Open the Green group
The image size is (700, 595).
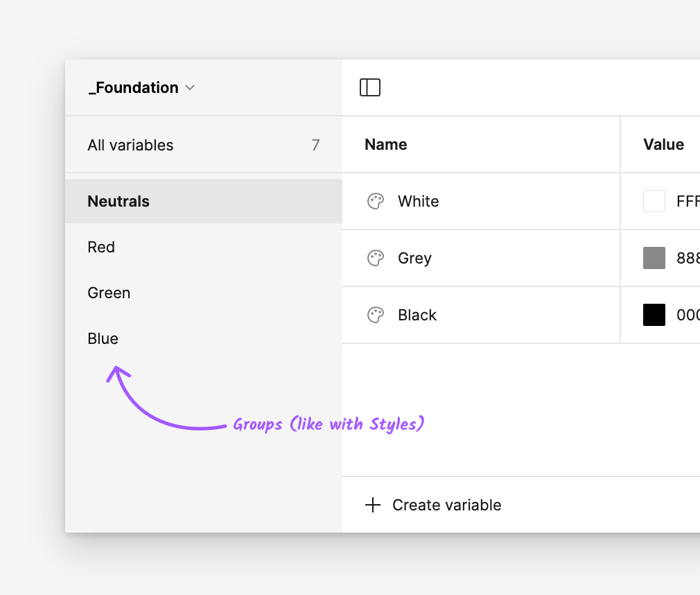pyautogui.click(x=109, y=293)
